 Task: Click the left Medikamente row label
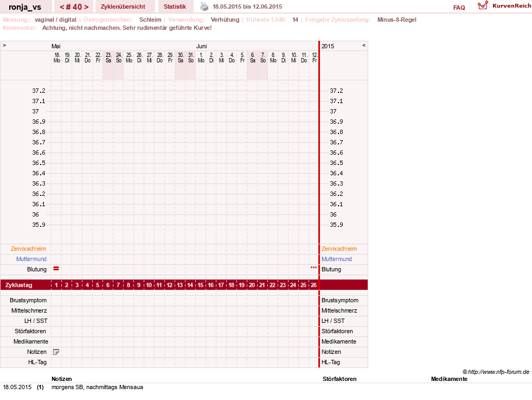pyautogui.click(x=31, y=341)
